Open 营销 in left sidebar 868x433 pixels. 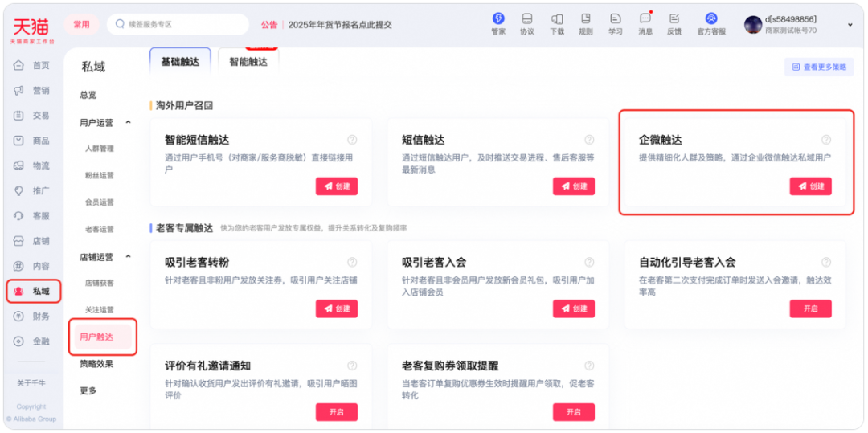point(31,90)
